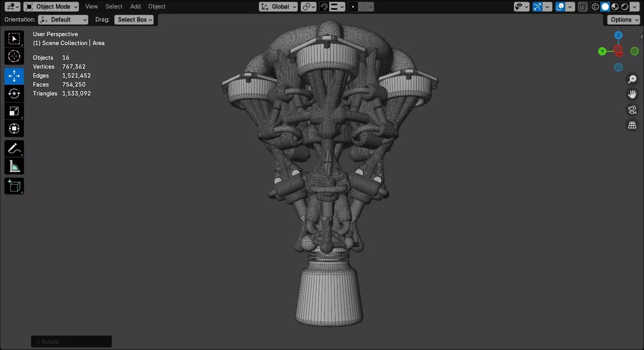
Task: Toggle camera view icon
Action: (x=632, y=110)
